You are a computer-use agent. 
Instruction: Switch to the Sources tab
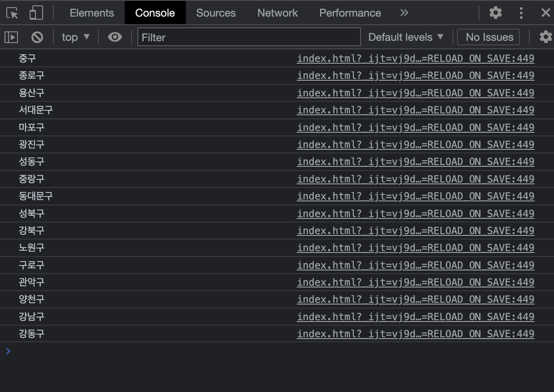[216, 13]
